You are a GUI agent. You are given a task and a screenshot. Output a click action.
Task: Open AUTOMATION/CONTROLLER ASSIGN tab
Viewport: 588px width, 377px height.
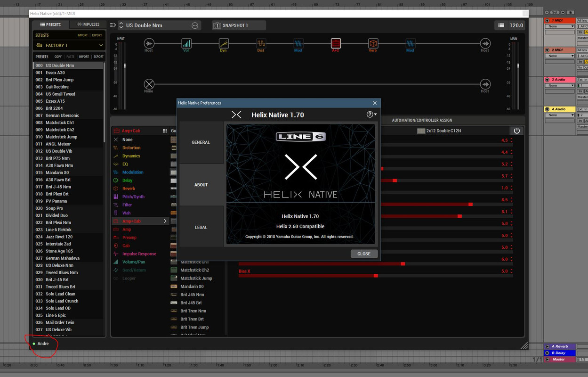click(x=422, y=120)
